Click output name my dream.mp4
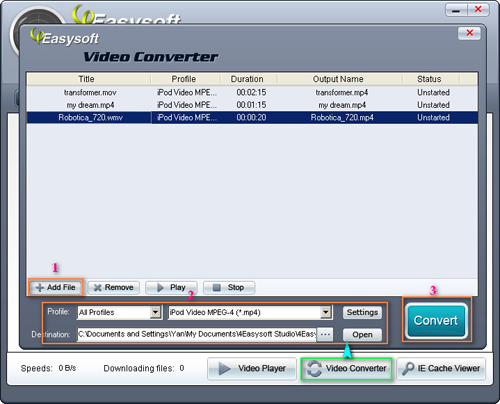The width and height of the screenshot is (500, 404). (x=342, y=105)
